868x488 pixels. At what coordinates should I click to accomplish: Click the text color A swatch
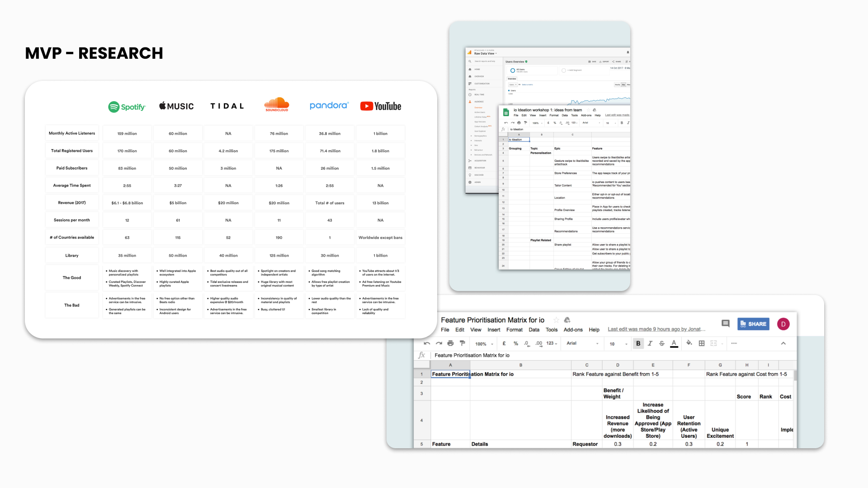point(674,343)
